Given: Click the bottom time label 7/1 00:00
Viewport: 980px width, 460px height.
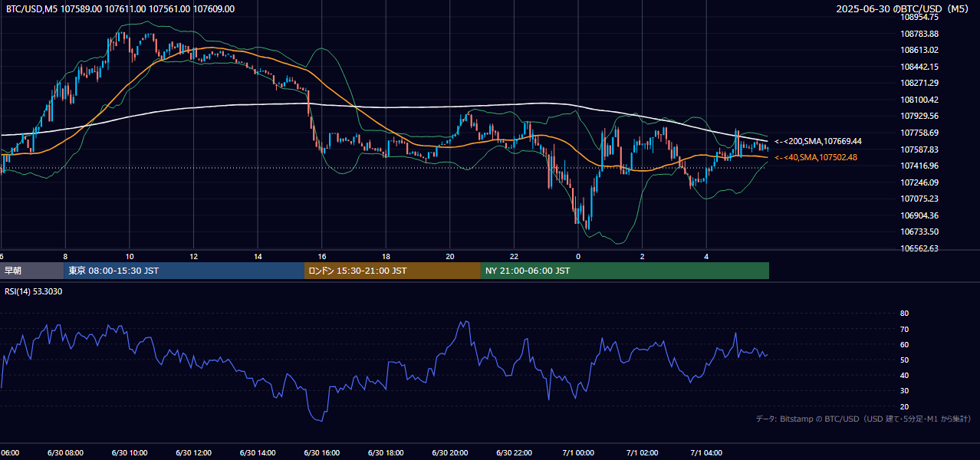Looking at the screenshot, I should pyautogui.click(x=578, y=452).
